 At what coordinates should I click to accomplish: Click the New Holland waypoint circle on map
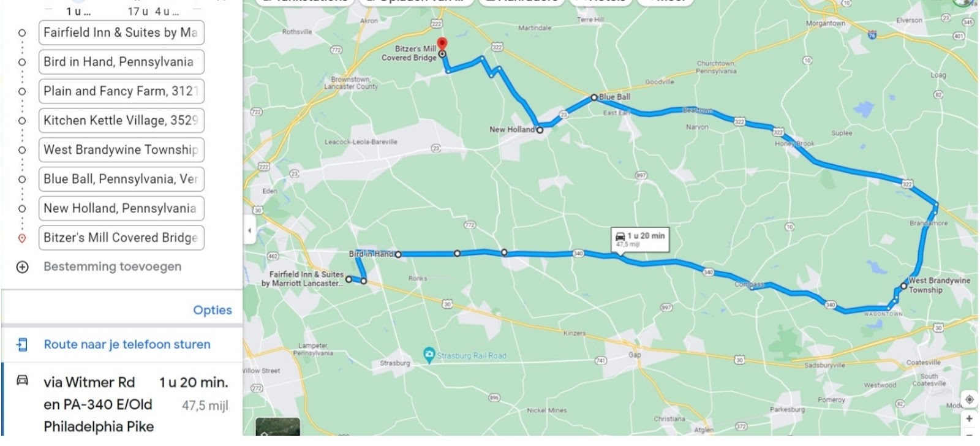click(540, 130)
